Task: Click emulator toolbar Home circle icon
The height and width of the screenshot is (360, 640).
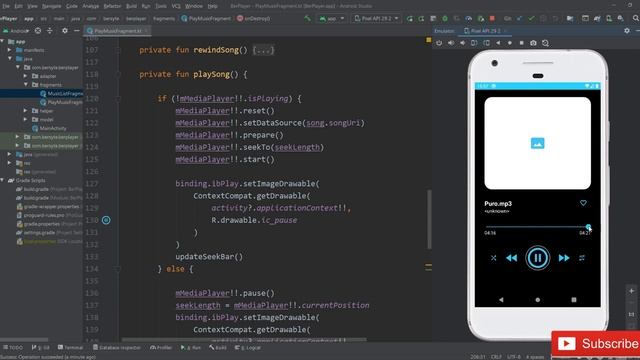Action: click(510, 43)
